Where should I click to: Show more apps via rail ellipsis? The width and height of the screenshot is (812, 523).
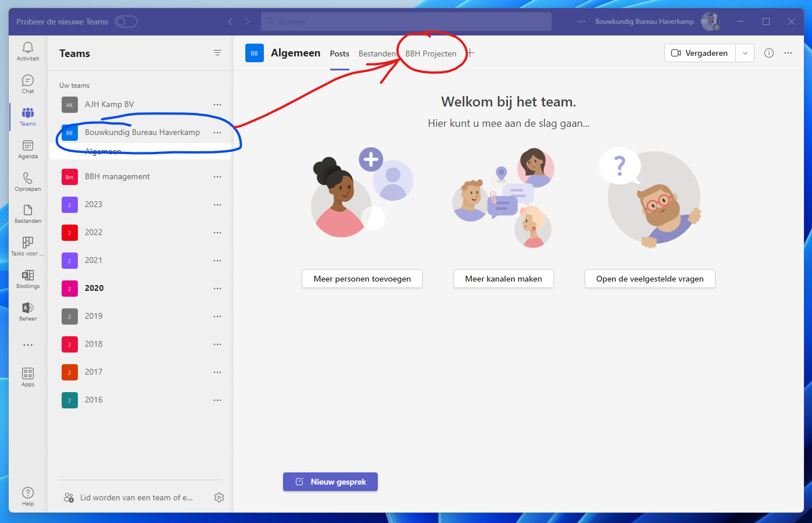click(28, 345)
